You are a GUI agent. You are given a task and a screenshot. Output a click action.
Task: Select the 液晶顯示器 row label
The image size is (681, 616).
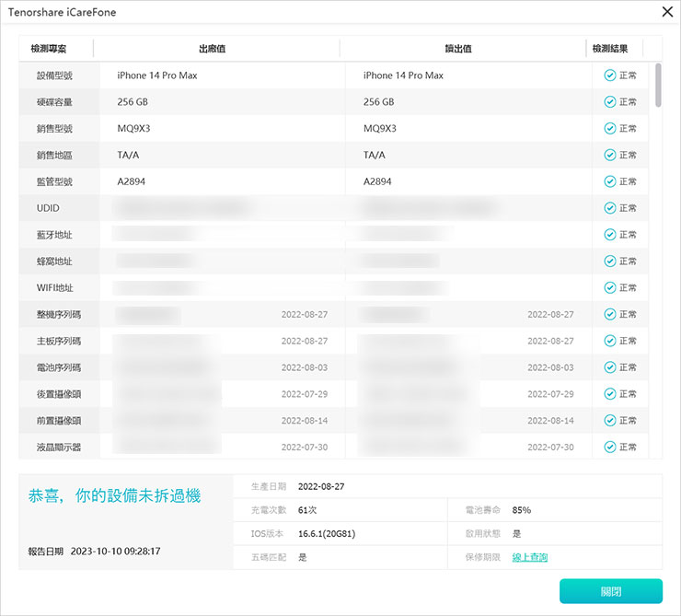(59, 447)
